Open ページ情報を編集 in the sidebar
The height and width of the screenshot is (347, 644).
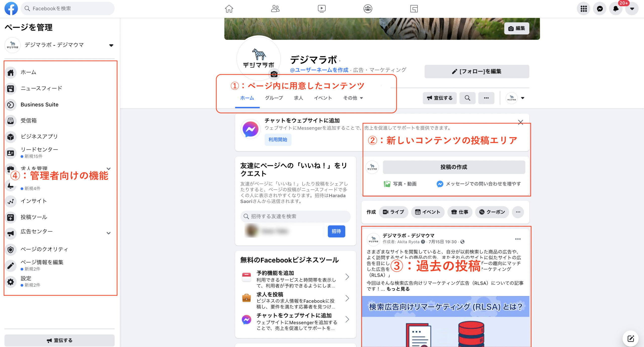coord(59,266)
